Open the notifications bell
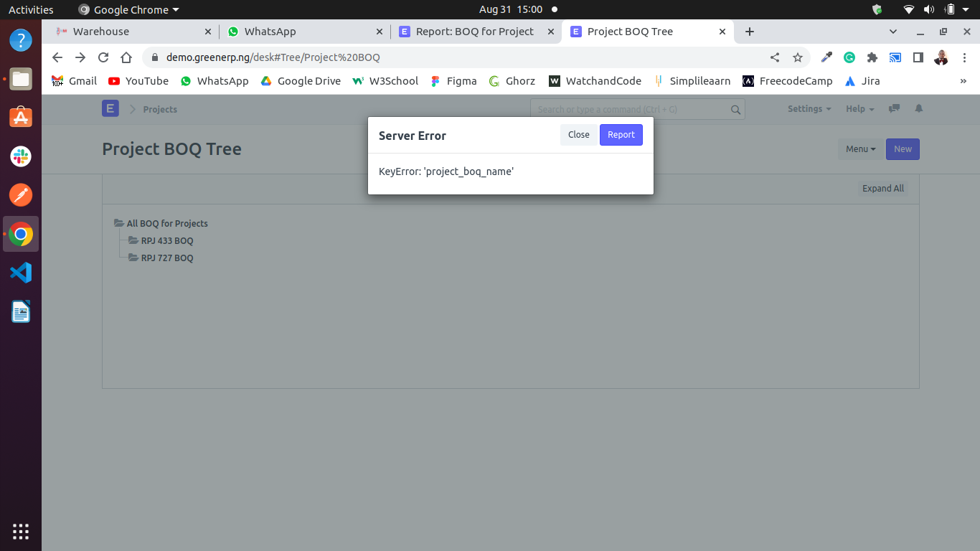 pyautogui.click(x=919, y=109)
